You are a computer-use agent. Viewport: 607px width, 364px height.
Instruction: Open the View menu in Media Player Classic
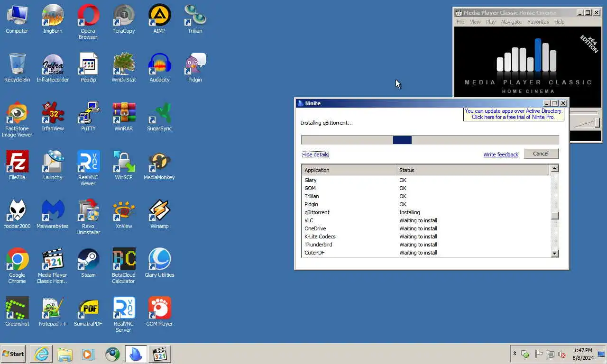pyautogui.click(x=475, y=22)
